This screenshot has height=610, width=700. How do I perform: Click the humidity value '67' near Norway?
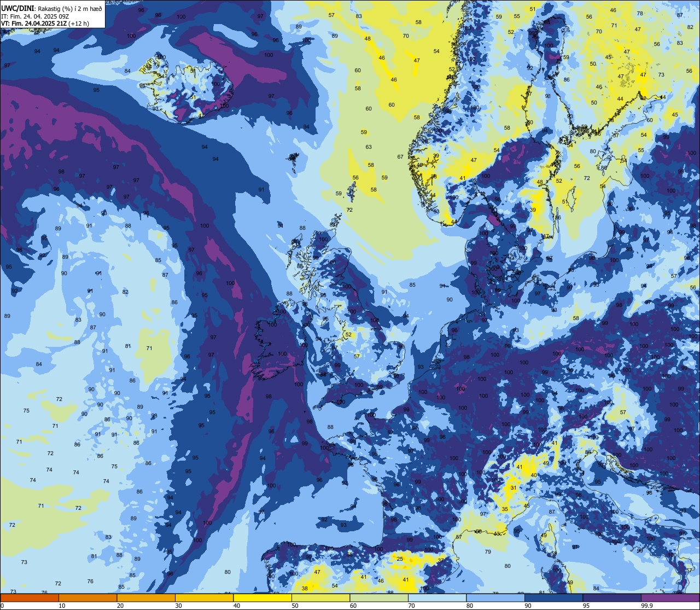(400, 156)
